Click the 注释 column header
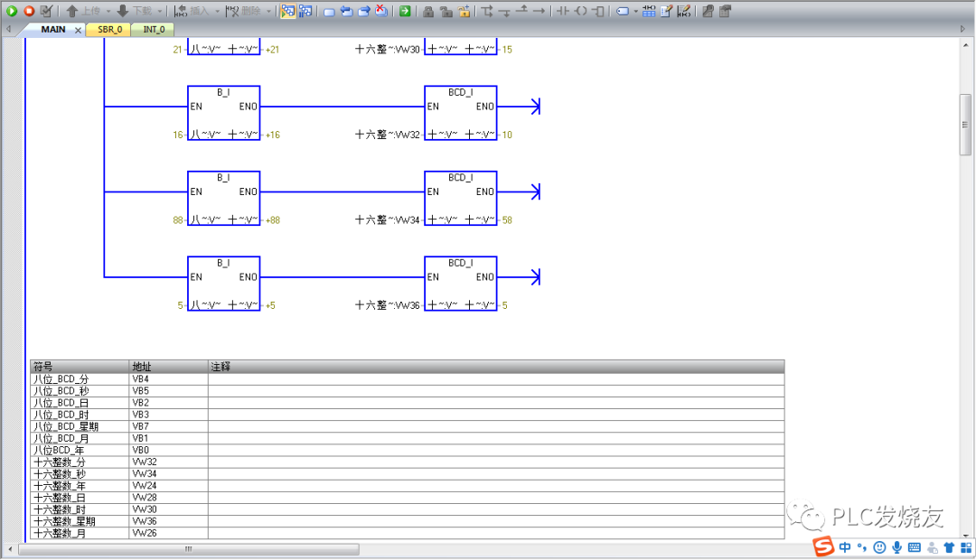This screenshot has width=976, height=560. coord(496,367)
